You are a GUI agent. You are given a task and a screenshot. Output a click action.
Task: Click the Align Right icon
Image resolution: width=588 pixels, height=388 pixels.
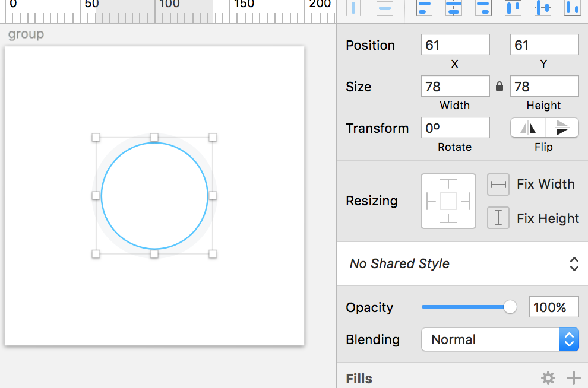pyautogui.click(x=483, y=8)
